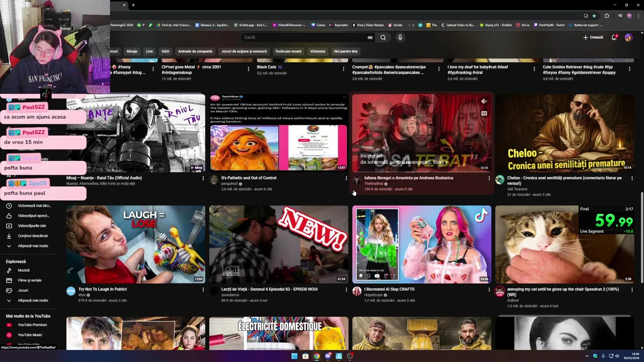Focus the Caută search field

pos(304,37)
